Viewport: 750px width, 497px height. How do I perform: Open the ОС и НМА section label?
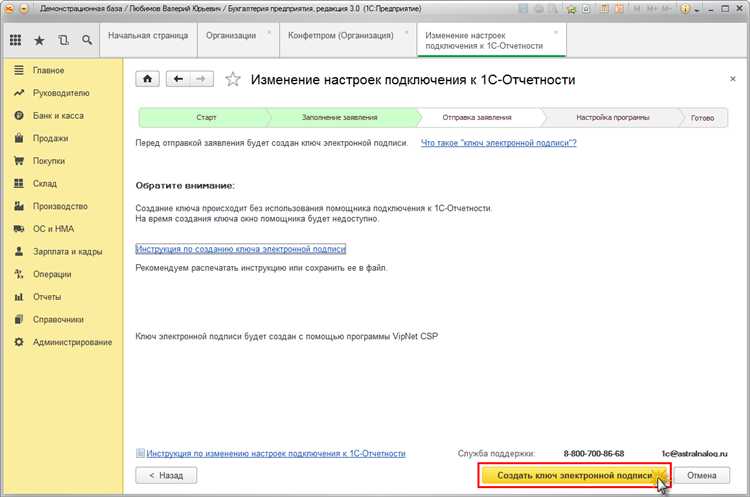point(53,229)
